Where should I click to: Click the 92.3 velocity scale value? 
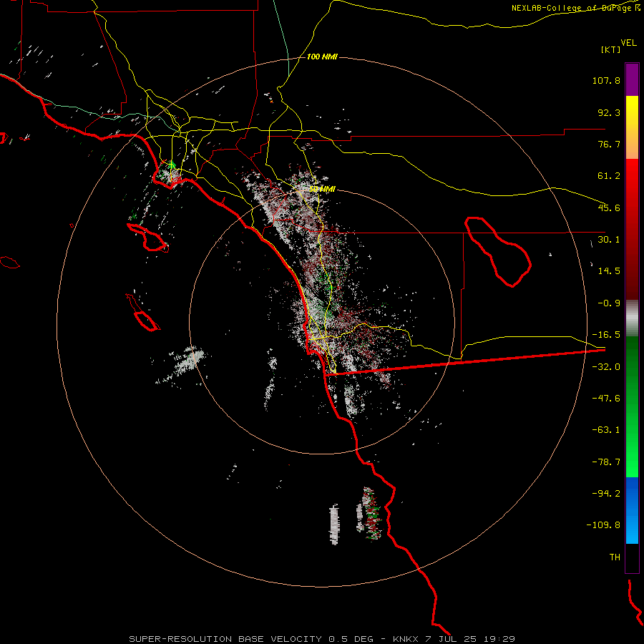(609, 112)
